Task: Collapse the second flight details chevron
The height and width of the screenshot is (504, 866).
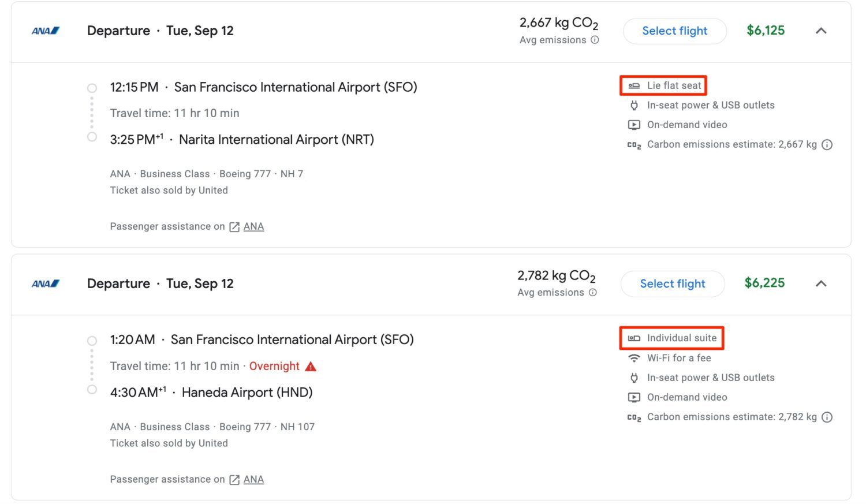Action: [x=821, y=284]
